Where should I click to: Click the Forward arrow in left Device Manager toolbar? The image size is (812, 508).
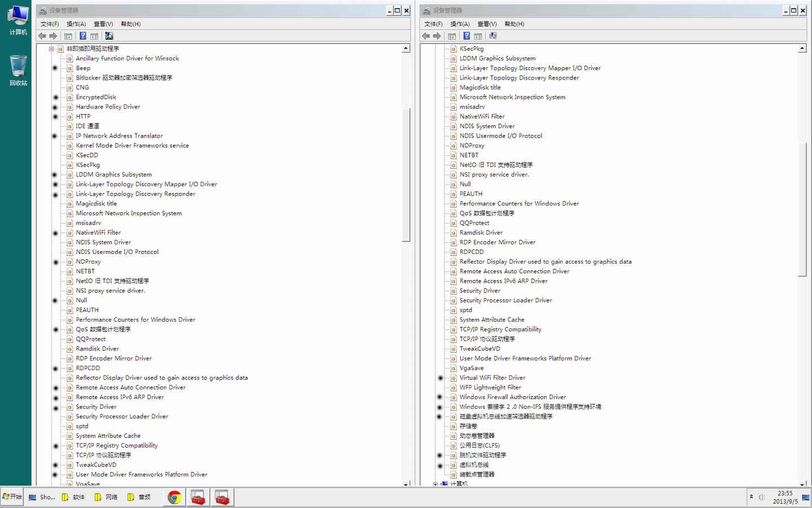coord(54,36)
